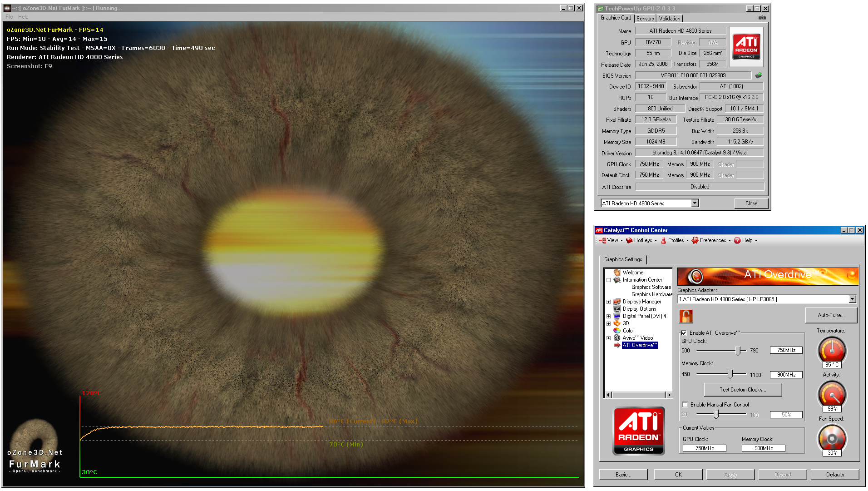Select Graphics Hardware in the tree
The image size is (868, 491).
click(x=652, y=294)
